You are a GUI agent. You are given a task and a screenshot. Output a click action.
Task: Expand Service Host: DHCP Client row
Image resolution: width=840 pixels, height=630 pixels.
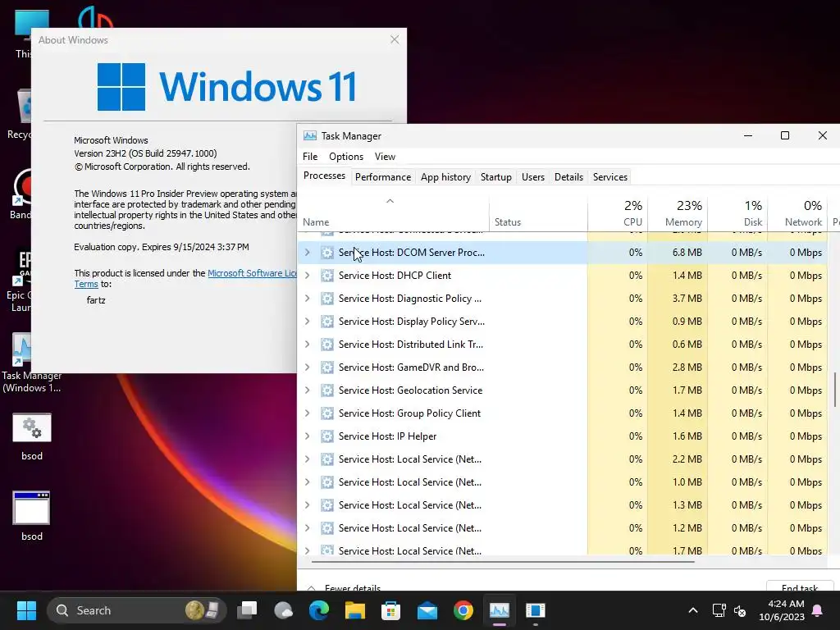pyautogui.click(x=307, y=276)
